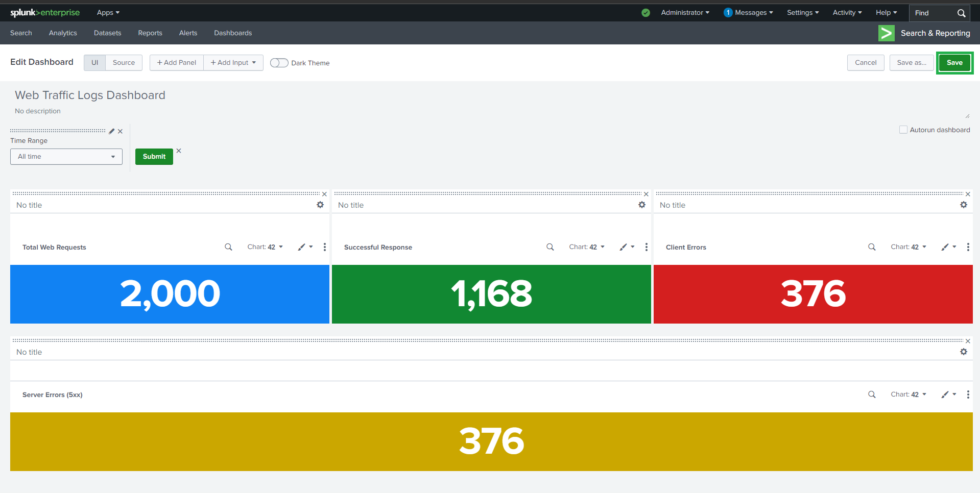Open the Messages dropdown

pyautogui.click(x=748, y=13)
